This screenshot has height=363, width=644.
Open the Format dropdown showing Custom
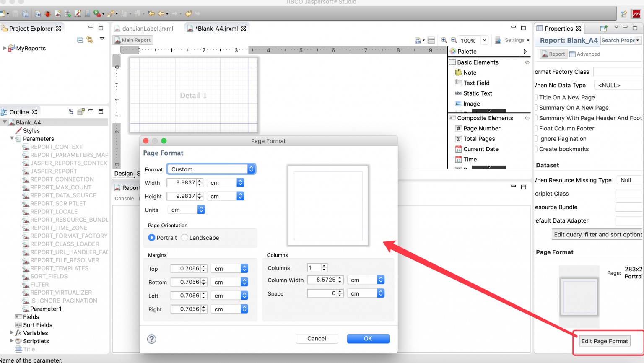coord(211,169)
